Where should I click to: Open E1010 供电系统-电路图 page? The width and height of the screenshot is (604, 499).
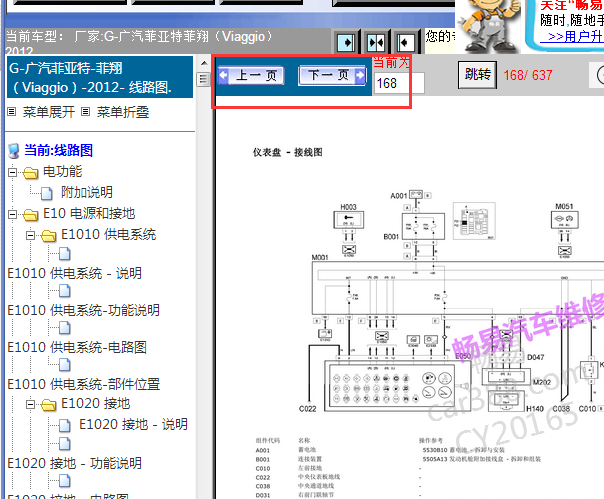tap(77, 347)
